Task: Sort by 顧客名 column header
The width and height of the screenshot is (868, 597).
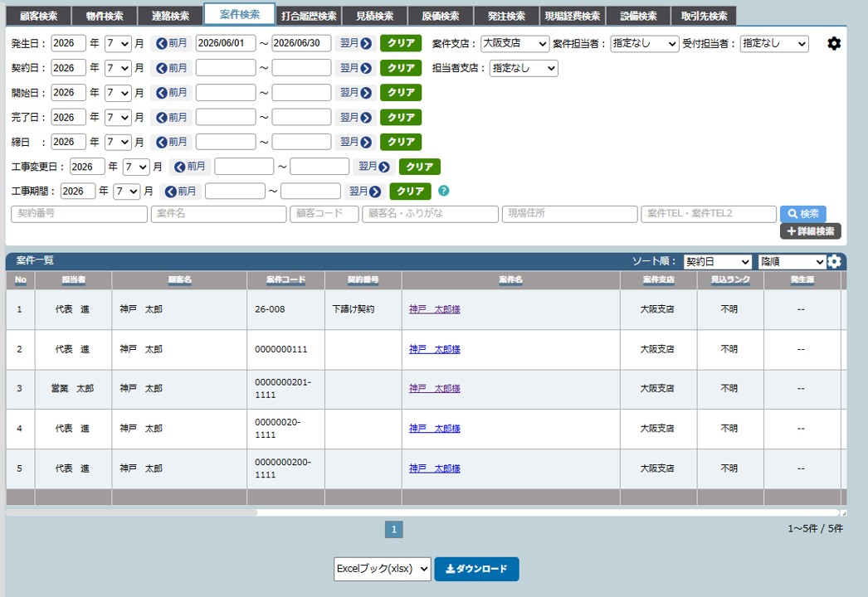Action: tap(179, 280)
